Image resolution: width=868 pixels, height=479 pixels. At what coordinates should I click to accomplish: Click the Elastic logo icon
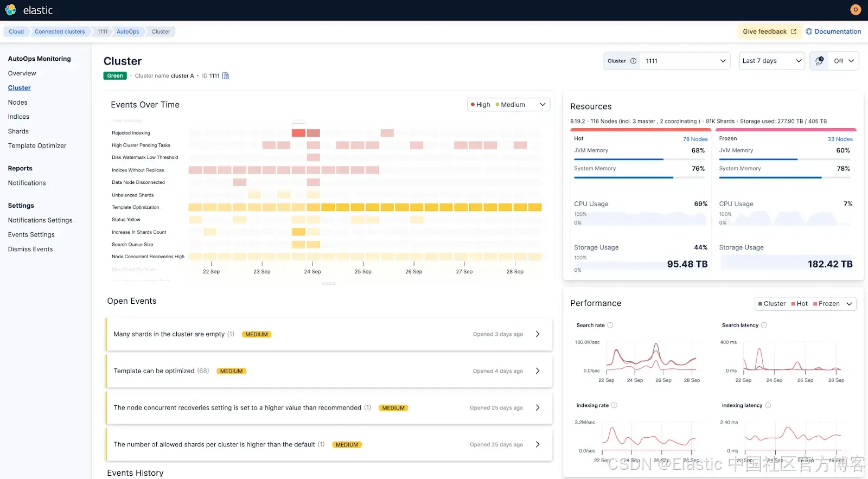point(11,10)
